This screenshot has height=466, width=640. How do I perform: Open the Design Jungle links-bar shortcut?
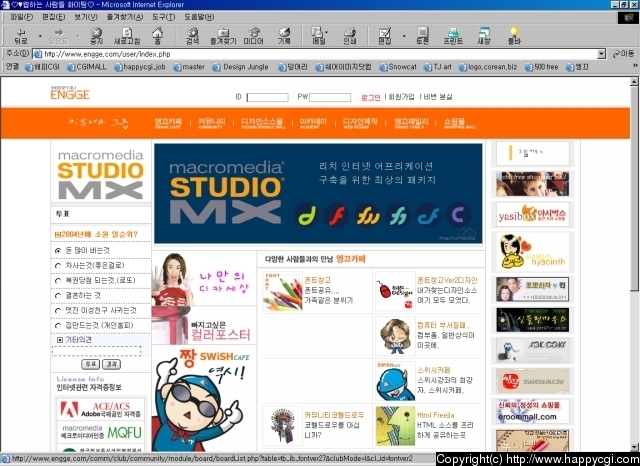[x=240, y=67]
